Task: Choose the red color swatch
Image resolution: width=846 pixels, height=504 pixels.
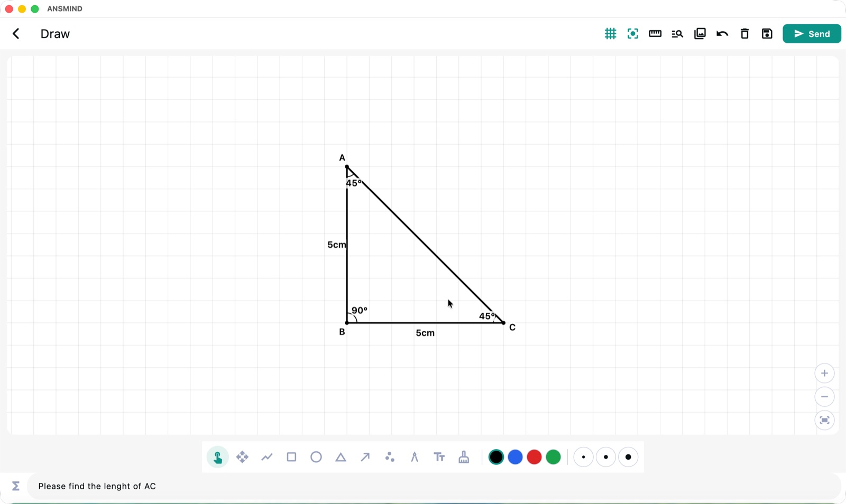Action: pyautogui.click(x=534, y=457)
